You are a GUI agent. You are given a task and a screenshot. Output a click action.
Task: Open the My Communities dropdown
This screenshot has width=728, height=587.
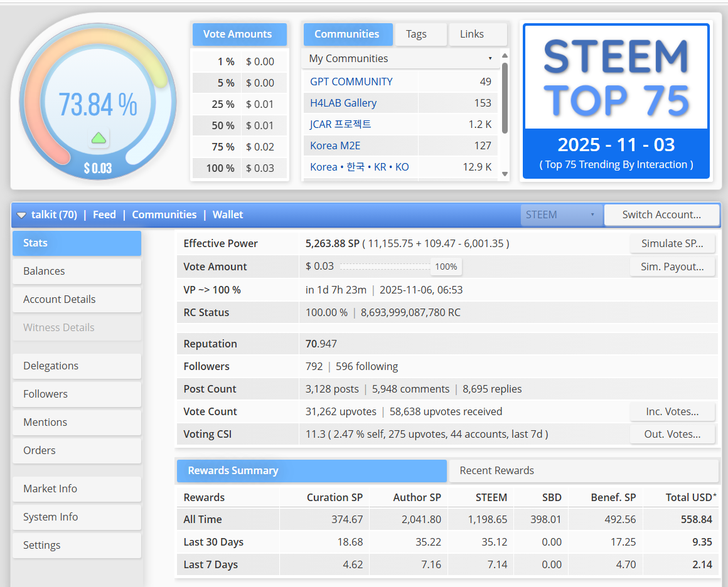click(x=400, y=58)
